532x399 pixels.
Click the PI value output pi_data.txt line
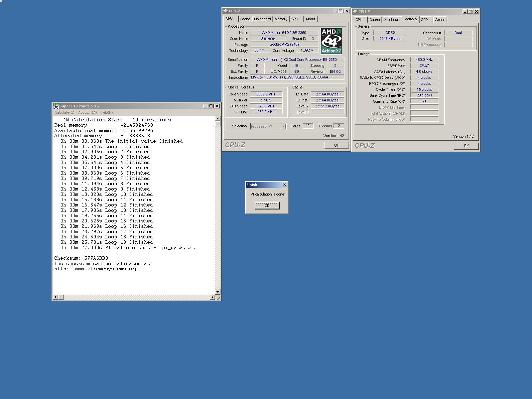[128, 247]
